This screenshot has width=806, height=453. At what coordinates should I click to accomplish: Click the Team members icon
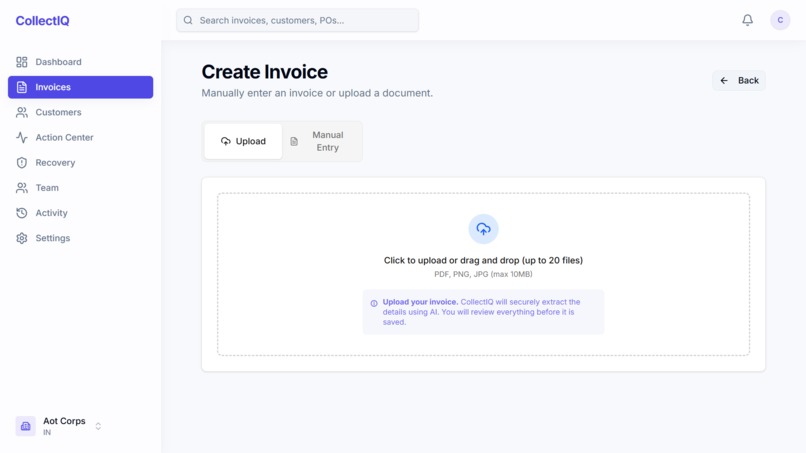tap(22, 188)
